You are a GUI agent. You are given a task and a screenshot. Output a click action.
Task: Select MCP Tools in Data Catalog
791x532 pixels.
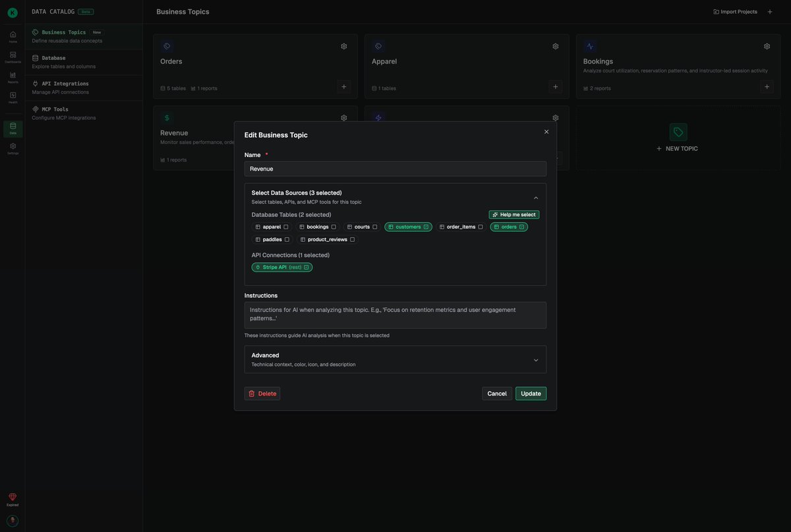coord(84,113)
